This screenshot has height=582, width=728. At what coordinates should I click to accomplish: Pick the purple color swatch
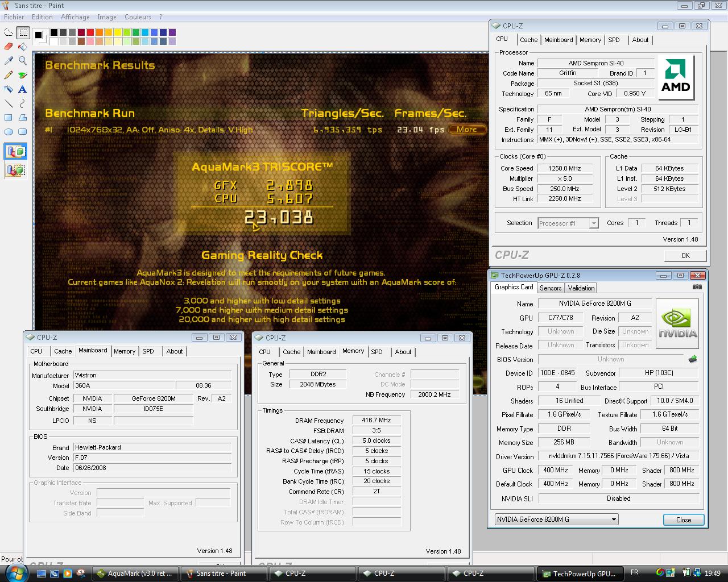click(x=172, y=32)
